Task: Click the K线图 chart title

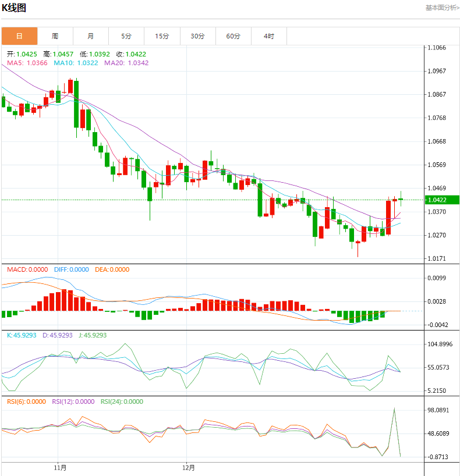Action: [14, 8]
